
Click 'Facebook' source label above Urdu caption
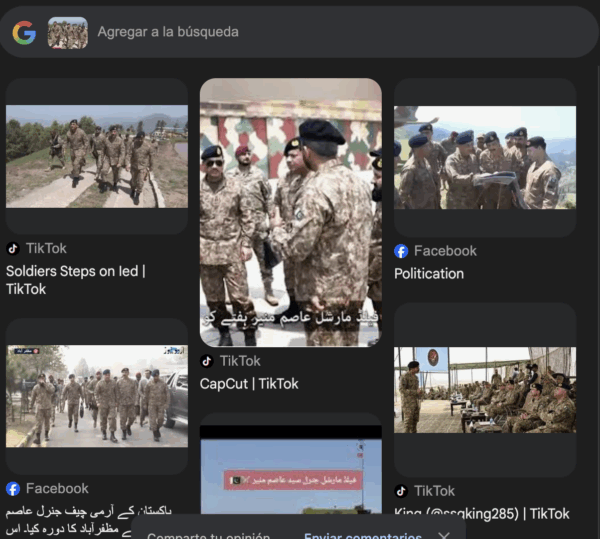(x=57, y=489)
